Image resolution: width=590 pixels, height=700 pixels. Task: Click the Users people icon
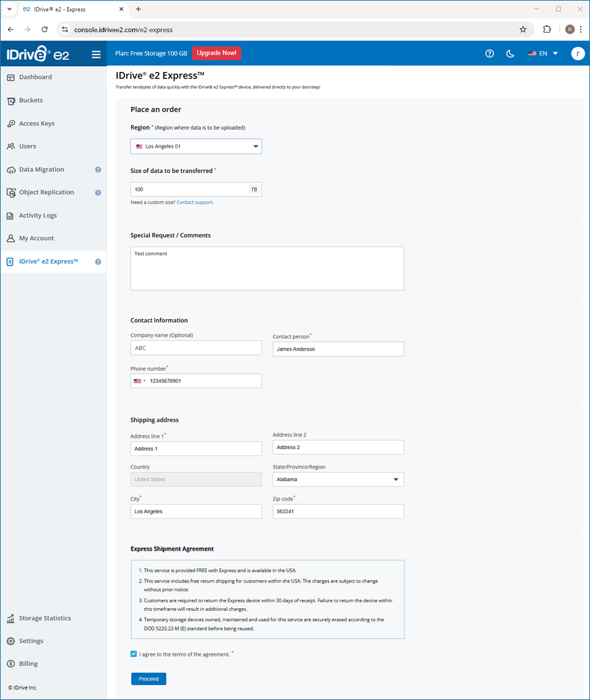pos(10,146)
